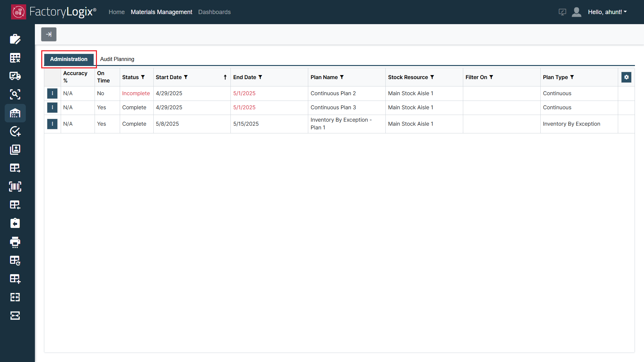Click the edit clipboard icon at sidebar top
The image size is (644, 362).
(15, 39)
